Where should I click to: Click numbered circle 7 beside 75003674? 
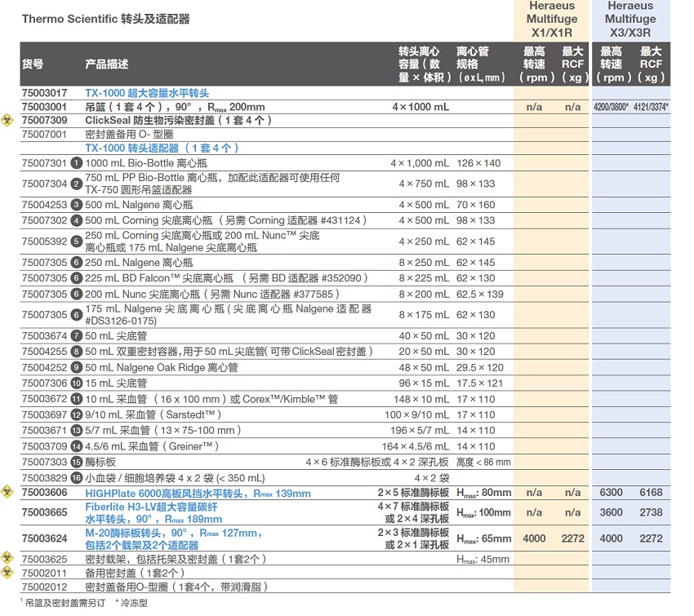point(77,335)
